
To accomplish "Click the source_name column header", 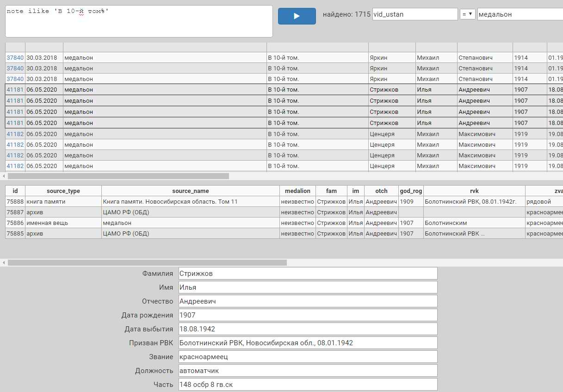I will (190, 191).
